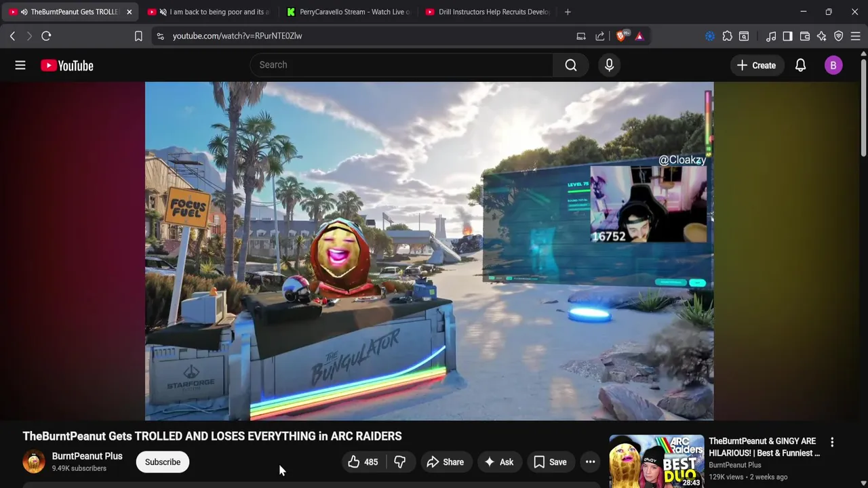868x488 pixels.
Task: Open the BurntPeanut Plus channel avatar
Action: pyautogui.click(x=34, y=462)
